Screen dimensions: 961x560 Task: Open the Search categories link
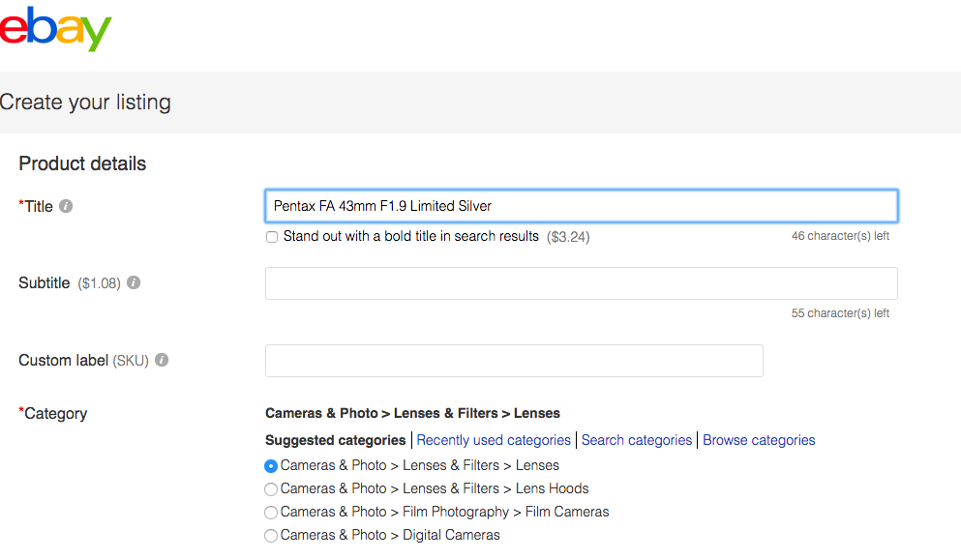pos(636,440)
